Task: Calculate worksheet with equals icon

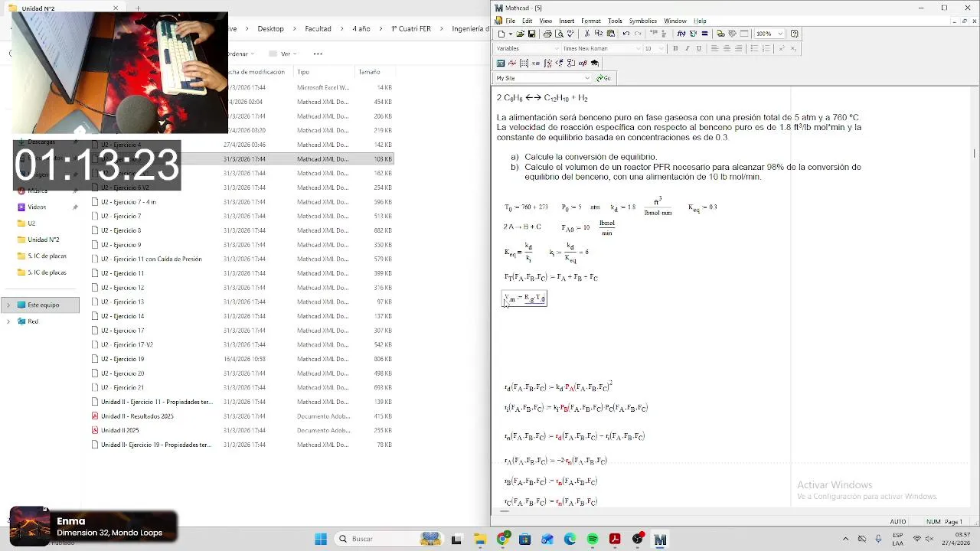Action: [x=704, y=34]
